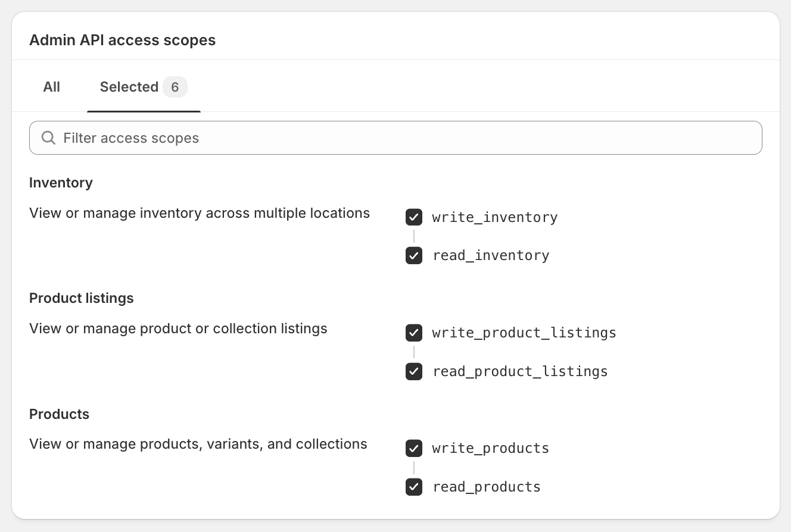Toggle the read_products checkbox

click(414, 487)
